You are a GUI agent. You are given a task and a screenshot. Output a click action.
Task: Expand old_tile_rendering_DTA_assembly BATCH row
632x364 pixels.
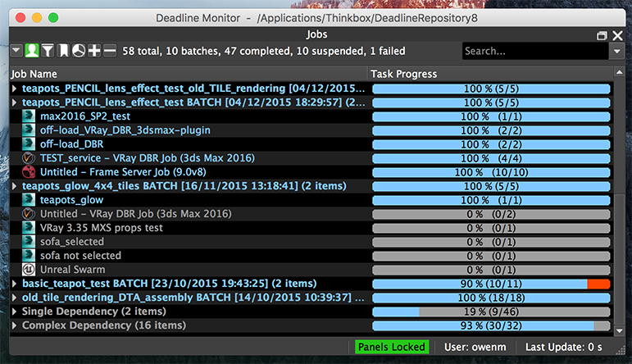tap(15, 298)
